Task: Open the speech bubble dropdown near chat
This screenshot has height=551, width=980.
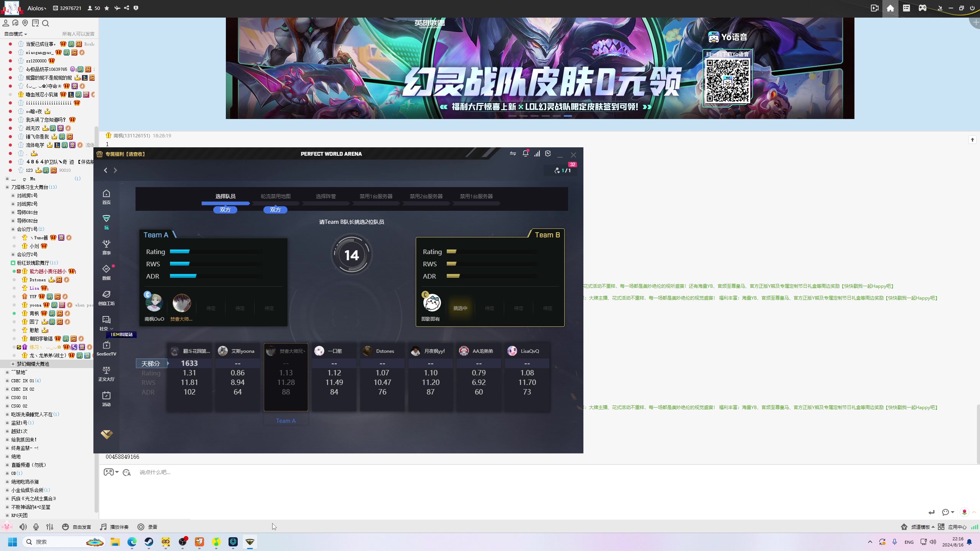Action: tap(948, 512)
